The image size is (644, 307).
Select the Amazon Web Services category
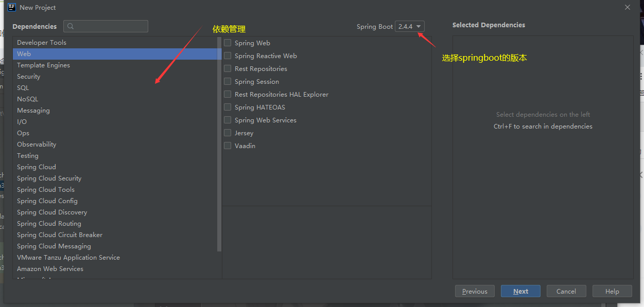tap(115, 269)
